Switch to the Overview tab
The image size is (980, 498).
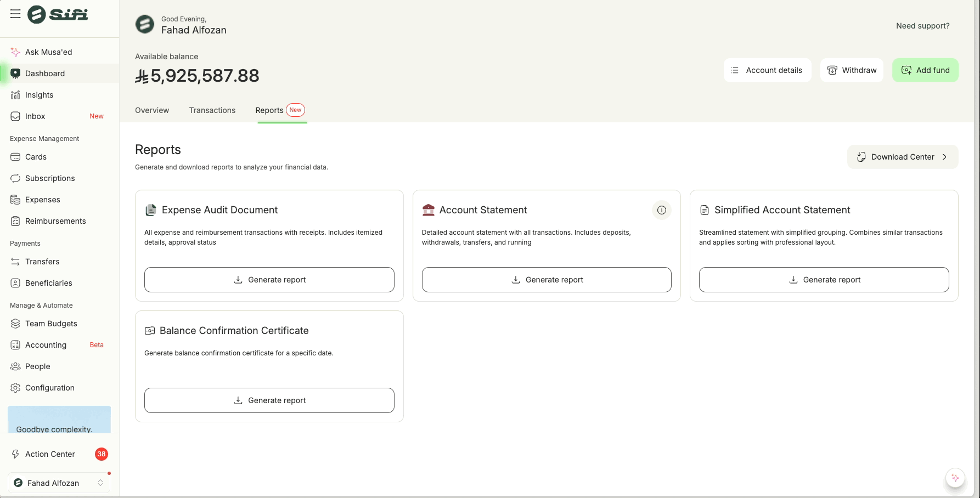tap(152, 110)
